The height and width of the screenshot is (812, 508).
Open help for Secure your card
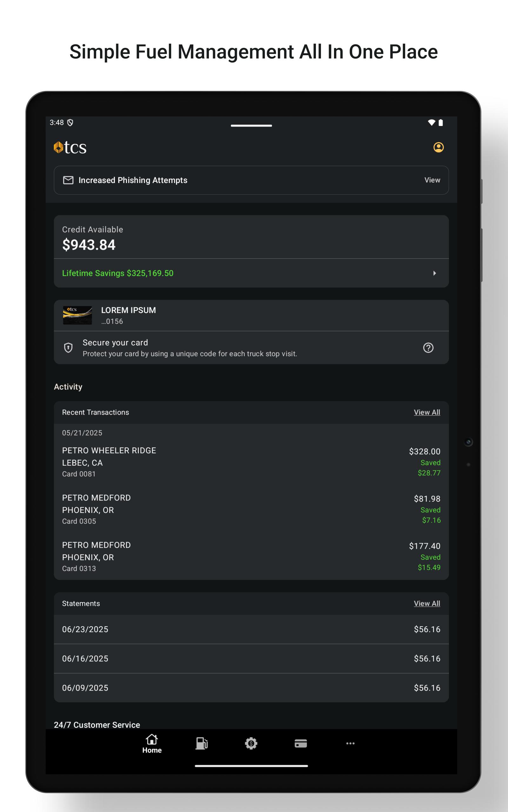(428, 348)
